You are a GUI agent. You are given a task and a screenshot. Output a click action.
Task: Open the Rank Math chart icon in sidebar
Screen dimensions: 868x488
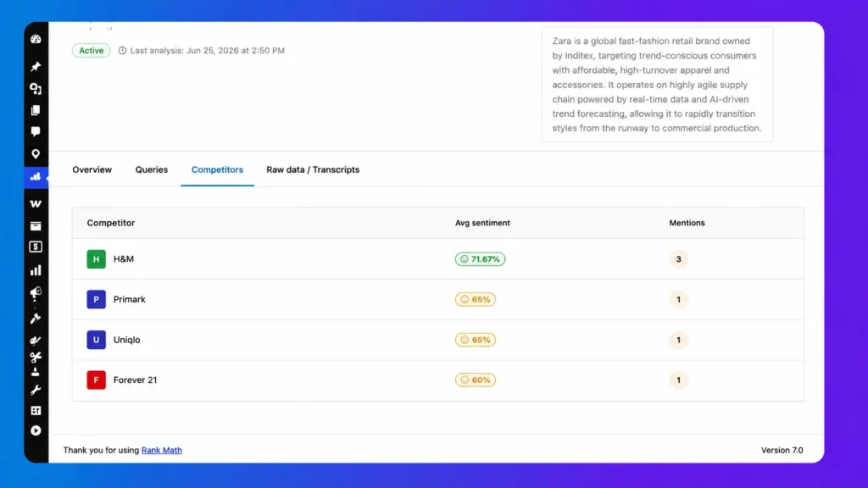point(36,177)
